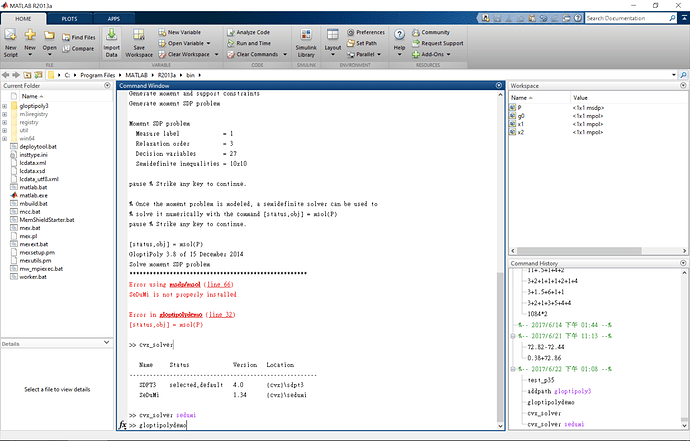Open the Command Window actions menu
This screenshot has width=690, height=441.
pyautogui.click(x=499, y=85)
